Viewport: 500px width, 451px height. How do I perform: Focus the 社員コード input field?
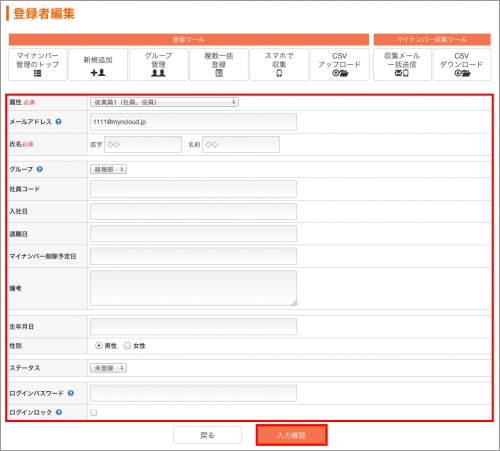click(193, 189)
